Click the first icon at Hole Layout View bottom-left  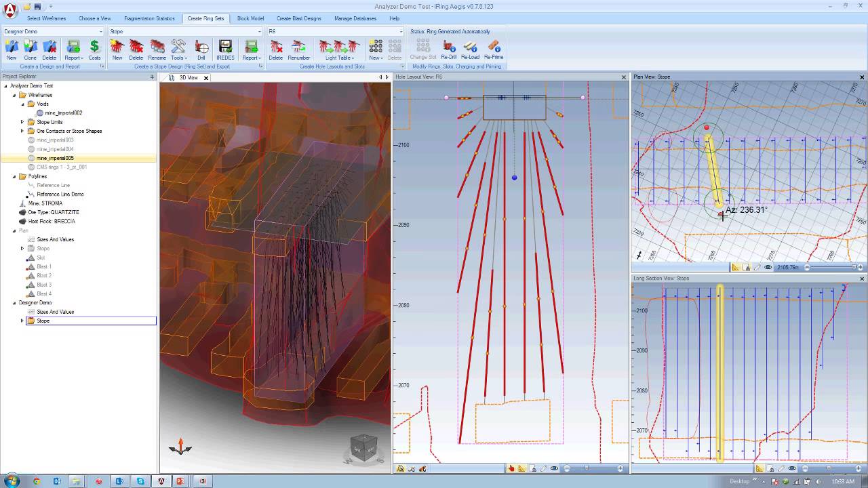(400, 468)
